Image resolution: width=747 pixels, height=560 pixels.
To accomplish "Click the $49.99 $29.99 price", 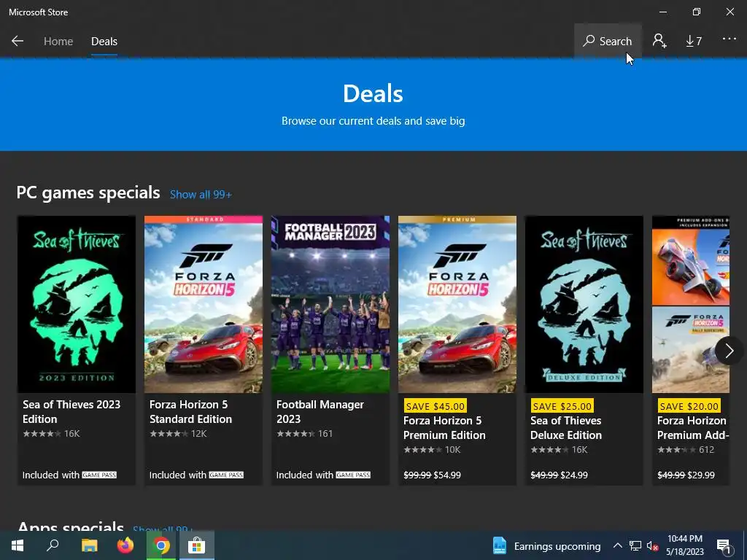I will (686, 475).
